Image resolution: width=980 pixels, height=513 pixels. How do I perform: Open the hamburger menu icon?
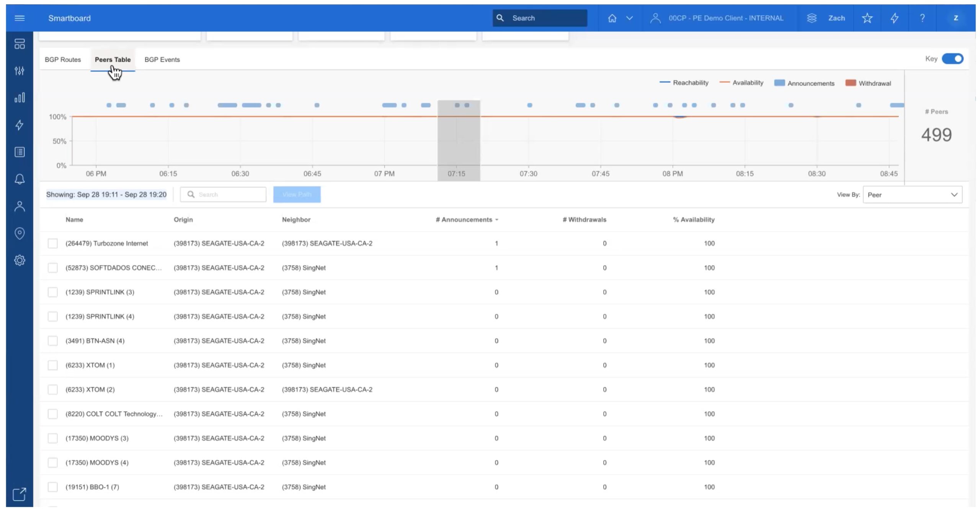coord(20,18)
